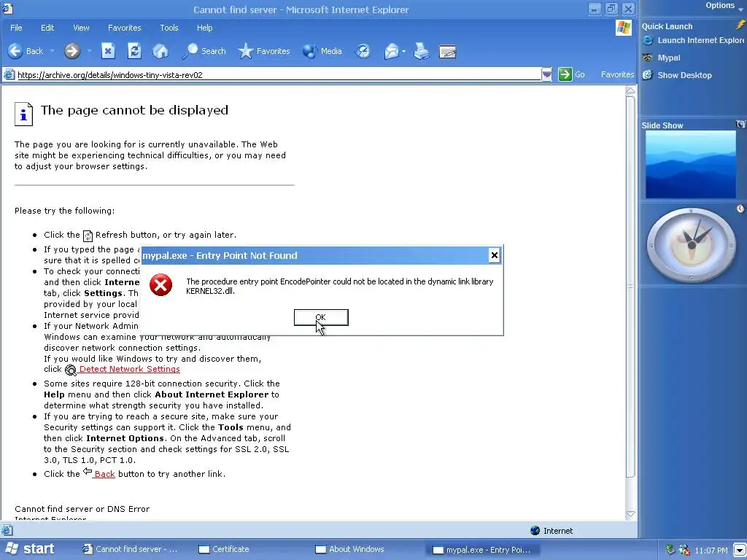
Task: Switch to mypal.exe Entry Point taskbar button
Action: coord(481,550)
